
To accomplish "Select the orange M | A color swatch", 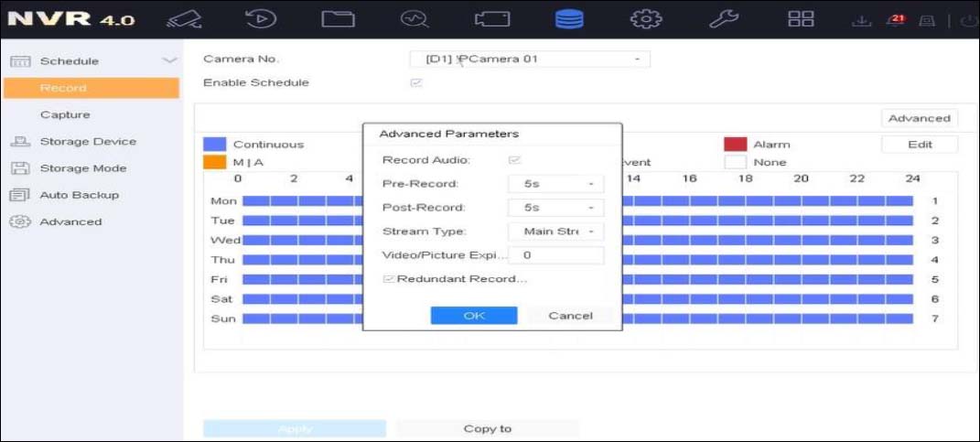I will 214,162.
